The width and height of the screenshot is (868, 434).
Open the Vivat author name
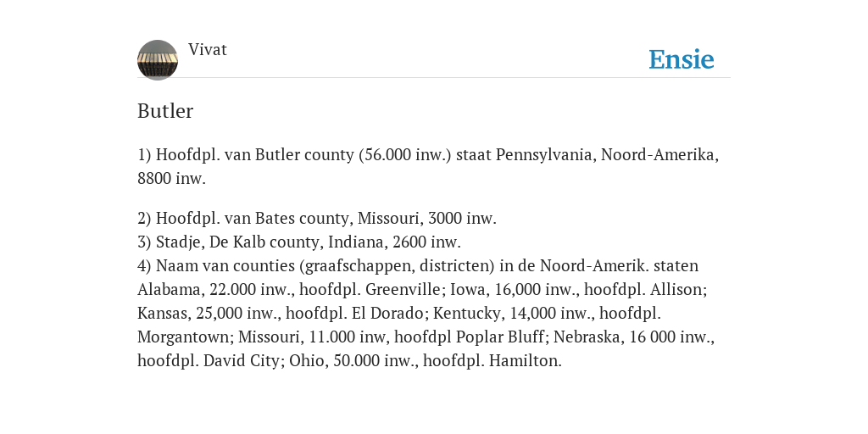[x=208, y=50]
